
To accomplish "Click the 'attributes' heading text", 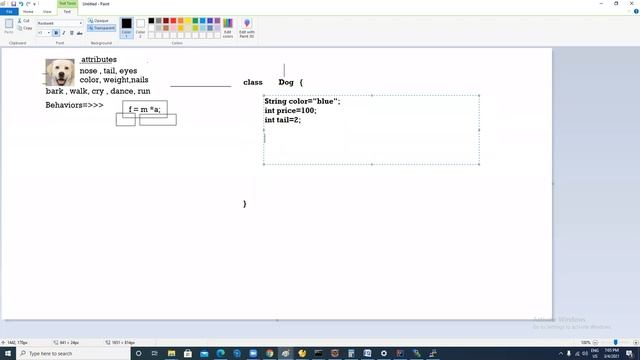I will pyautogui.click(x=99, y=59).
